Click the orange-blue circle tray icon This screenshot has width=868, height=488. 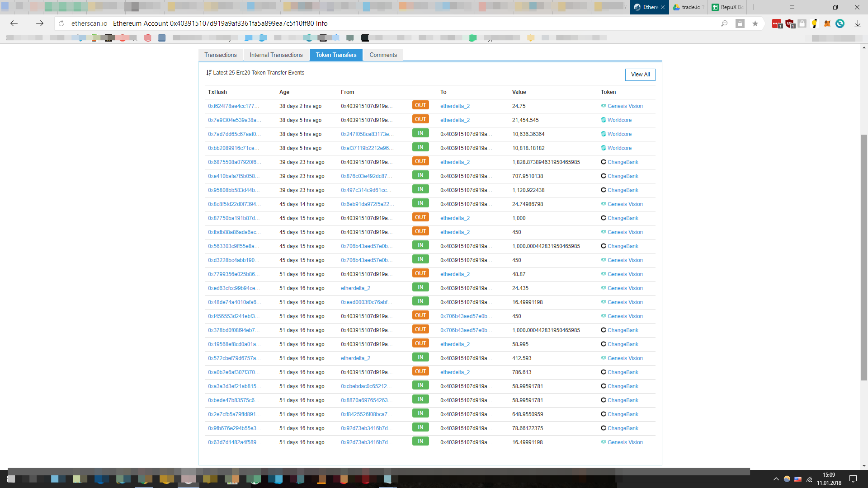pos(787,479)
